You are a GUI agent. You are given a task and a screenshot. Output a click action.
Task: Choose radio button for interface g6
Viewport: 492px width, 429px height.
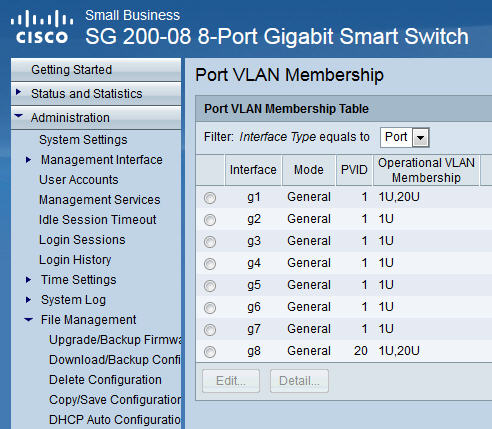[210, 308]
